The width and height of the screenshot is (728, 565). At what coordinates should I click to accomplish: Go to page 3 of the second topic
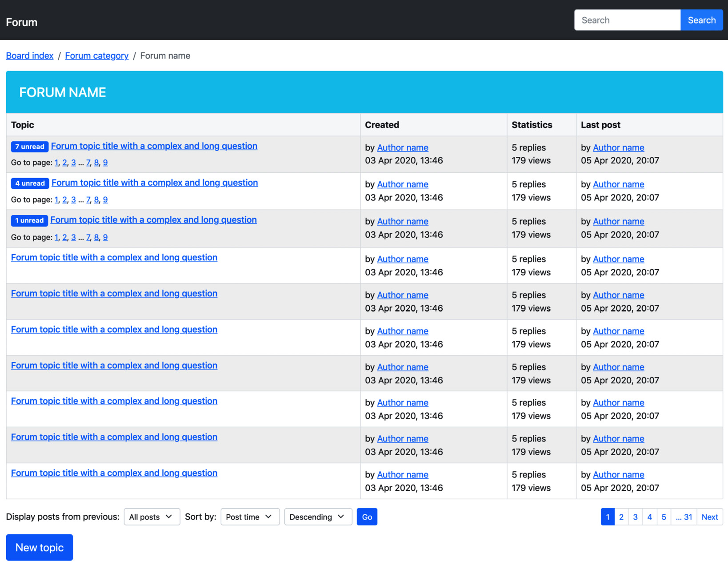[73, 199]
